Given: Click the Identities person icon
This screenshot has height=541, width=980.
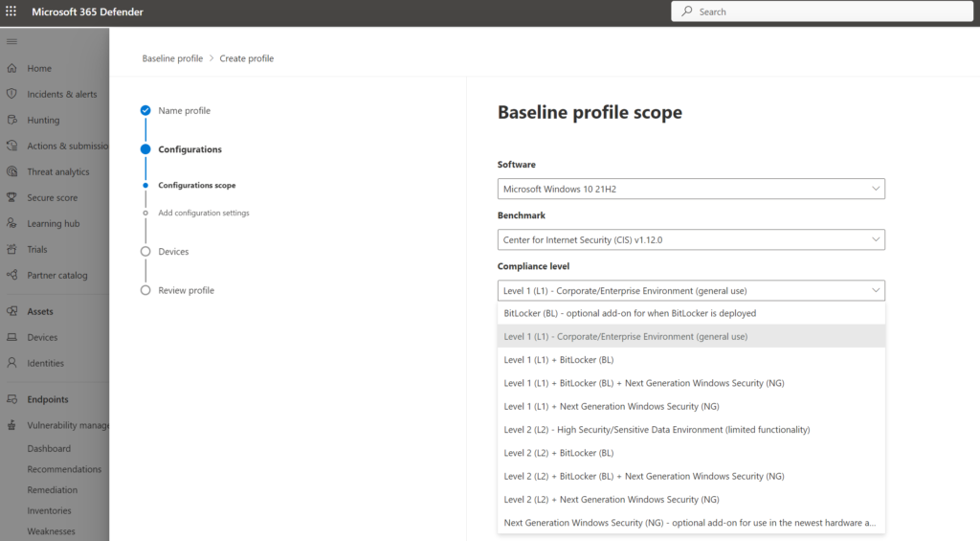Looking at the screenshot, I should (11, 363).
